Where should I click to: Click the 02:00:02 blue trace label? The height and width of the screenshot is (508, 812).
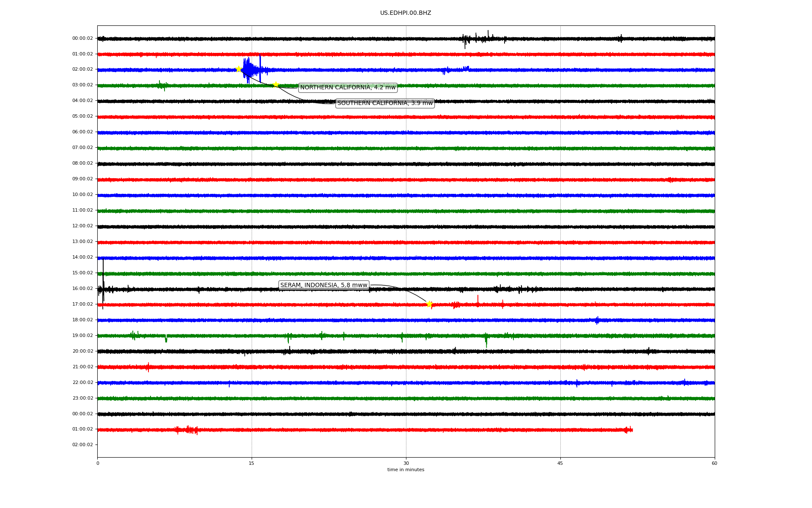click(82, 69)
